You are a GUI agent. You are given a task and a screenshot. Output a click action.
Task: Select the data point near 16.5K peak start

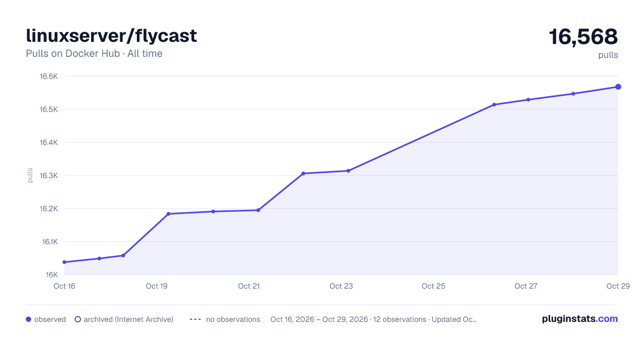494,105
